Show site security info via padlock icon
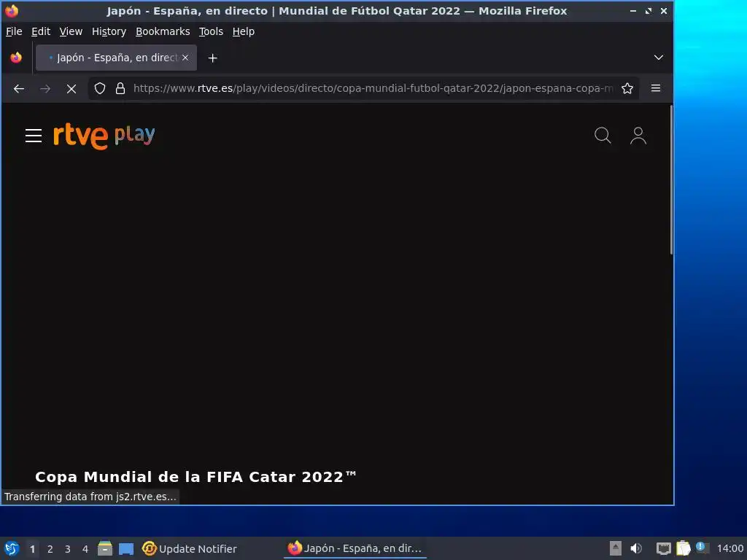 (120, 88)
